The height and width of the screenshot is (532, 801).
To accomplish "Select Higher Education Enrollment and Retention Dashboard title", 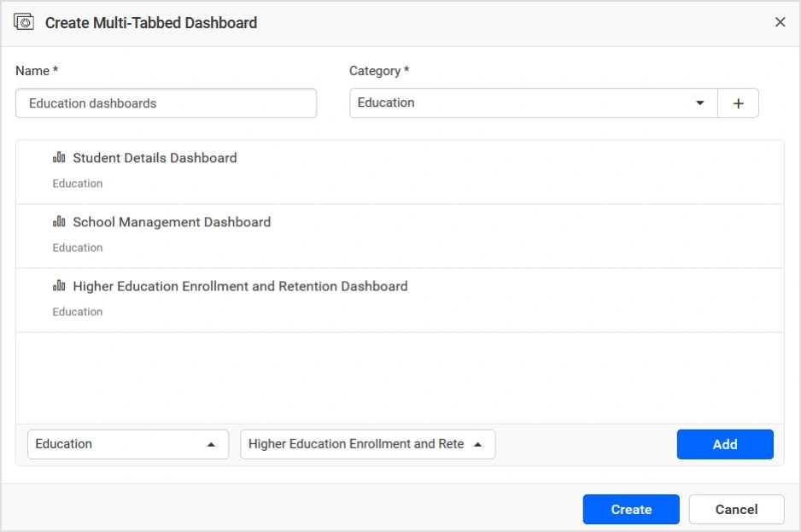I will coord(240,286).
